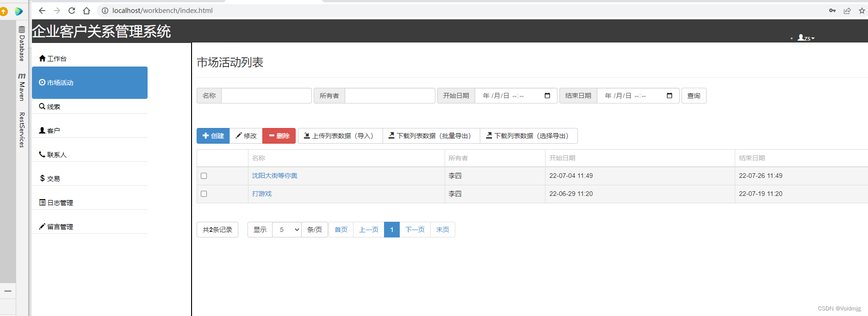Click the orange up-arrow icon in the left strip
868x316 pixels.
(x=4, y=12)
